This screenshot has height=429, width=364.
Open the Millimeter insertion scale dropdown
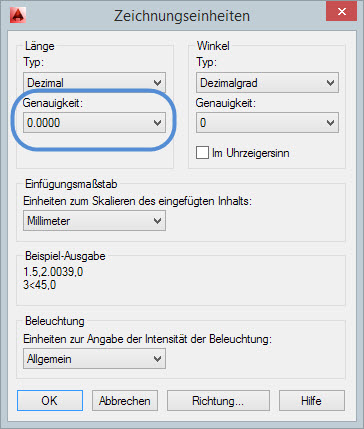(x=94, y=220)
